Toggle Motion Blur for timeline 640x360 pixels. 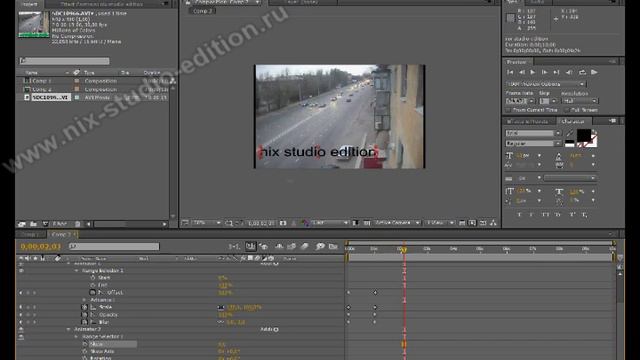click(305, 246)
